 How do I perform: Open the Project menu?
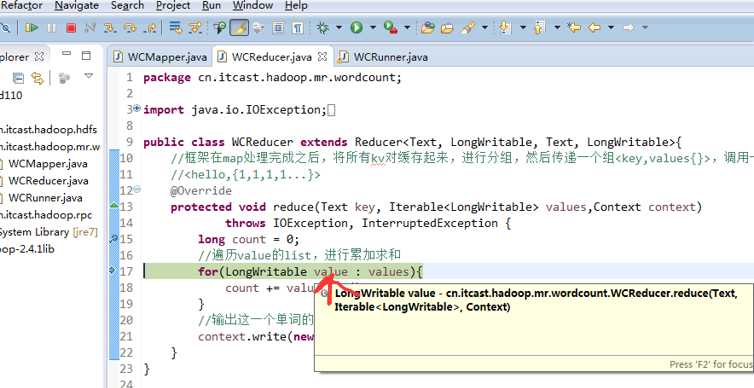click(x=173, y=6)
